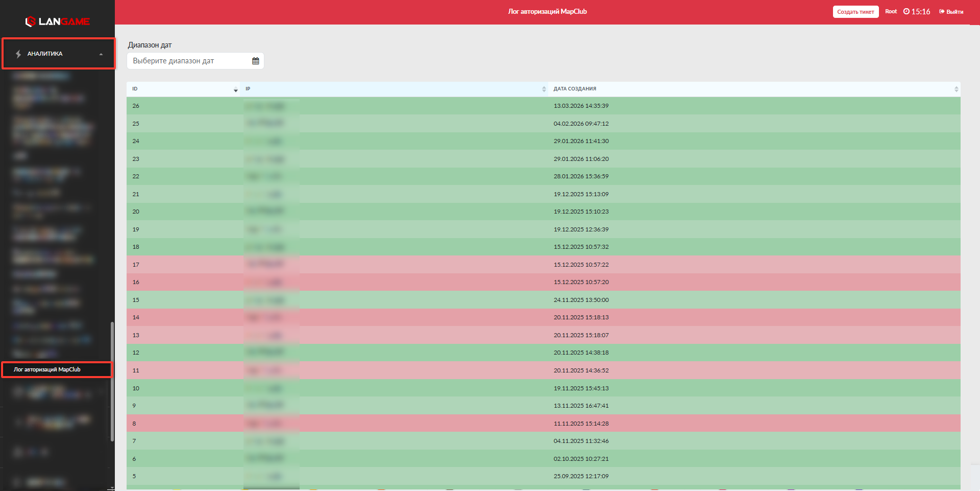This screenshot has height=491, width=980.
Task: Select ID cell 25
Action: point(136,124)
